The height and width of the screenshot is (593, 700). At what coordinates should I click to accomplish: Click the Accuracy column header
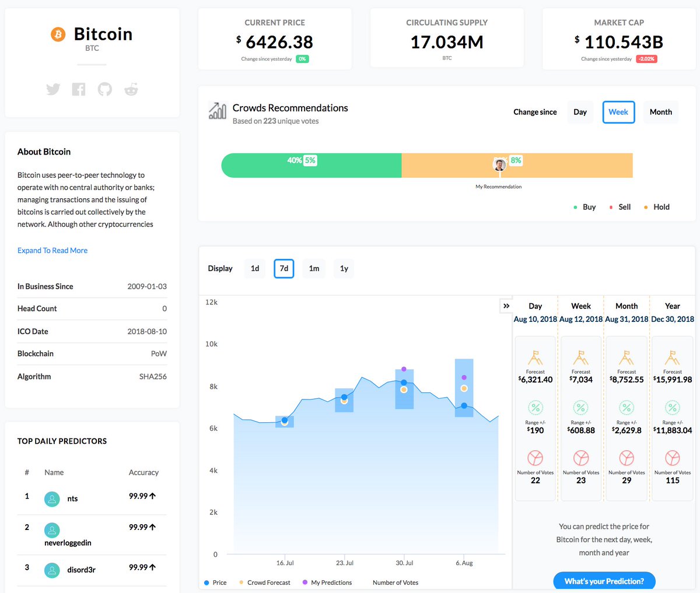point(143,472)
